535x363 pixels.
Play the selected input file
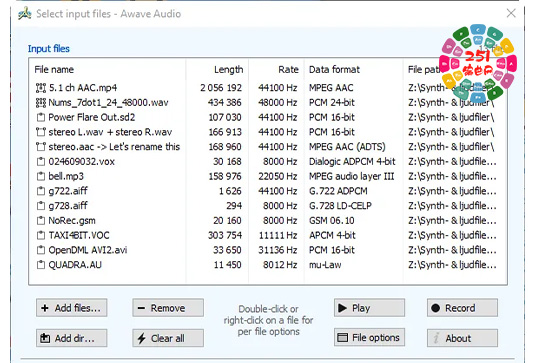click(x=370, y=308)
